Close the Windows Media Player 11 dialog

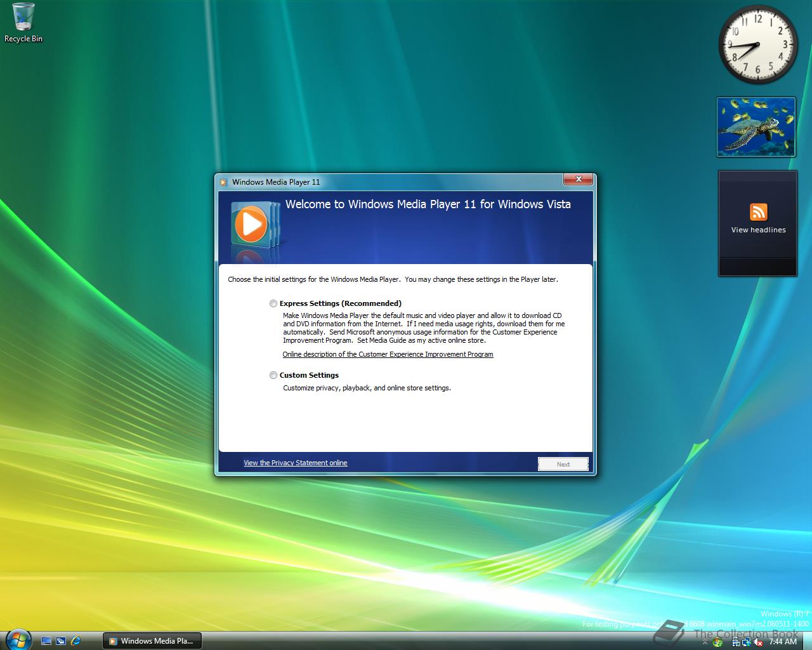579,180
